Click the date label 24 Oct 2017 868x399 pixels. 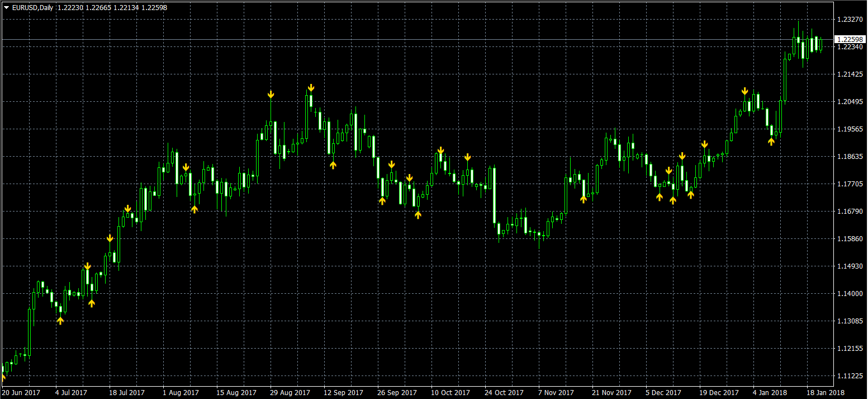[505, 393]
